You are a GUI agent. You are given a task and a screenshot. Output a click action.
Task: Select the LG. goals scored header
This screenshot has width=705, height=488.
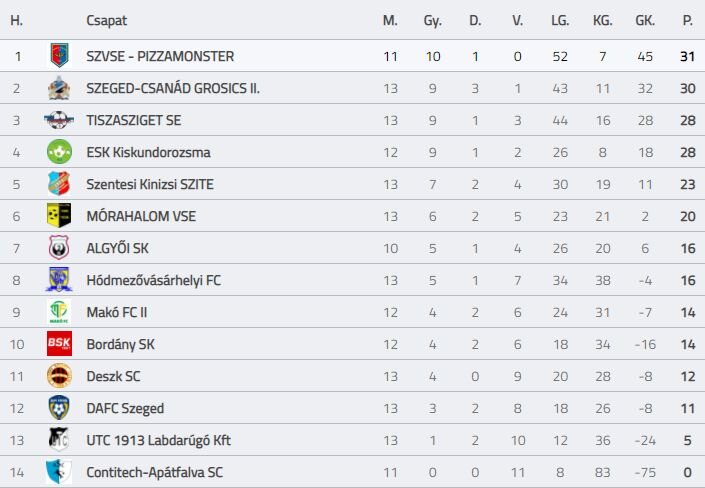tap(560, 20)
